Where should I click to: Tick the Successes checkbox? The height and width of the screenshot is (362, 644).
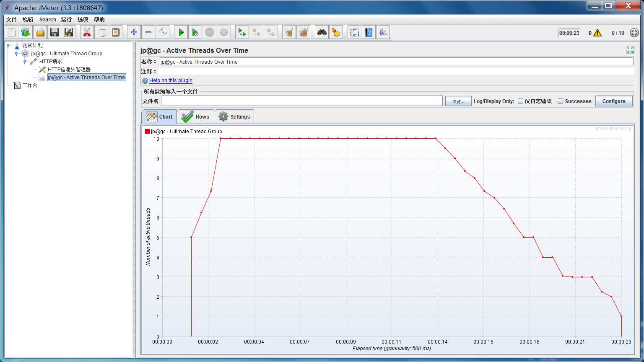[560, 101]
